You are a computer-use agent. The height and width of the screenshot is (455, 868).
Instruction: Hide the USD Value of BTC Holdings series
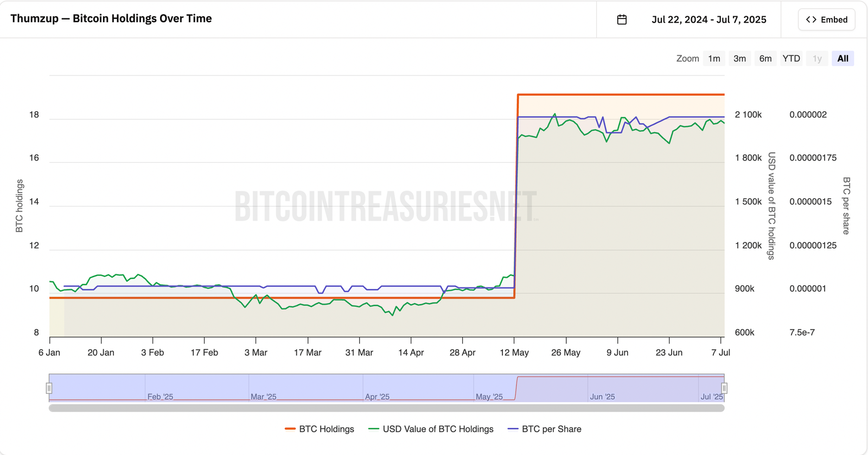[431, 429]
